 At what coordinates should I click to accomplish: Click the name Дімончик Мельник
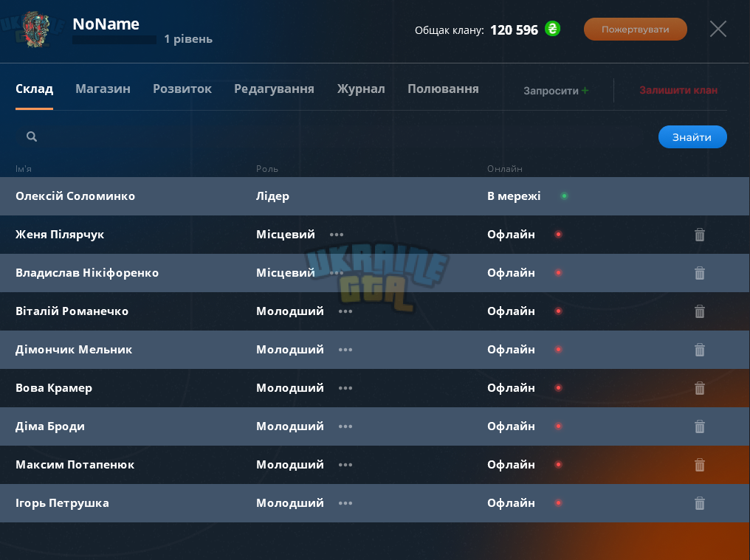(74, 350)
